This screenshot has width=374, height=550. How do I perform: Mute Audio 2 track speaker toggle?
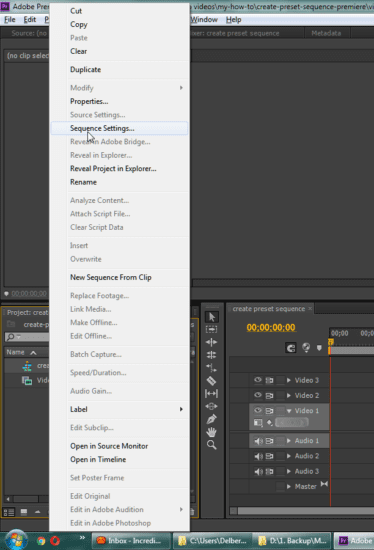258,456
